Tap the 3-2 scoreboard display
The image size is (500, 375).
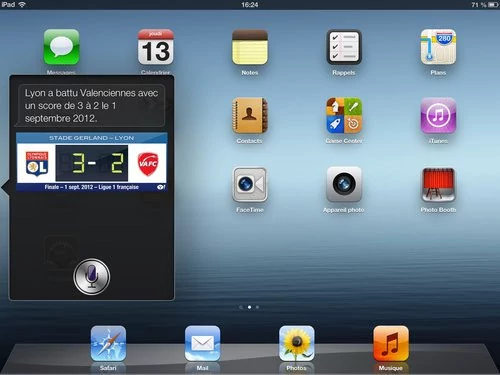point(92,163)
